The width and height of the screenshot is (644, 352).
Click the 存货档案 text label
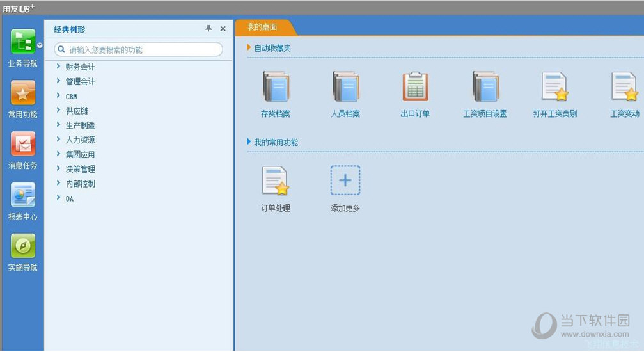[x=276, y=114]
